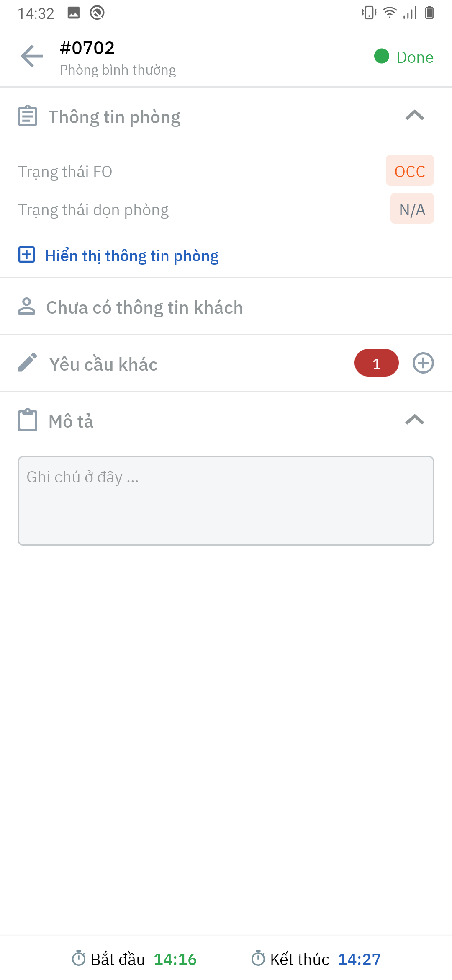This screenshot has width=452, height=980.
Task: Tap the N/A cleaning status badge
Action: click(x=412, y=209)
